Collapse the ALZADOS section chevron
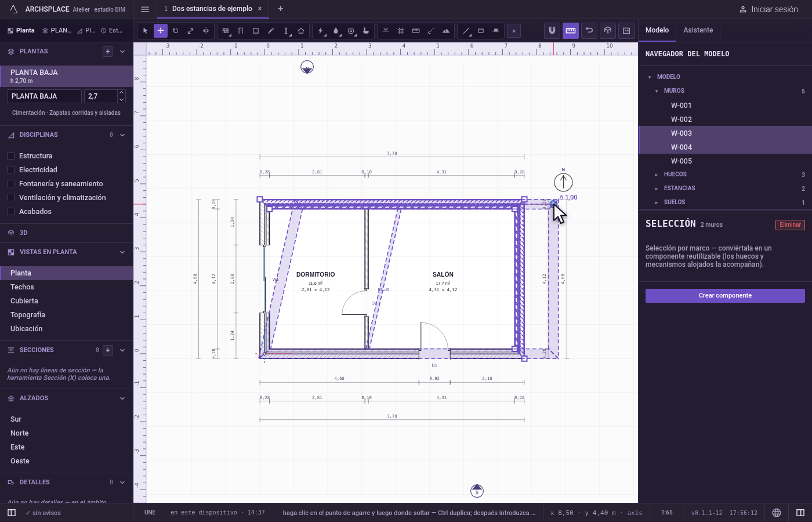 [122, 398]
